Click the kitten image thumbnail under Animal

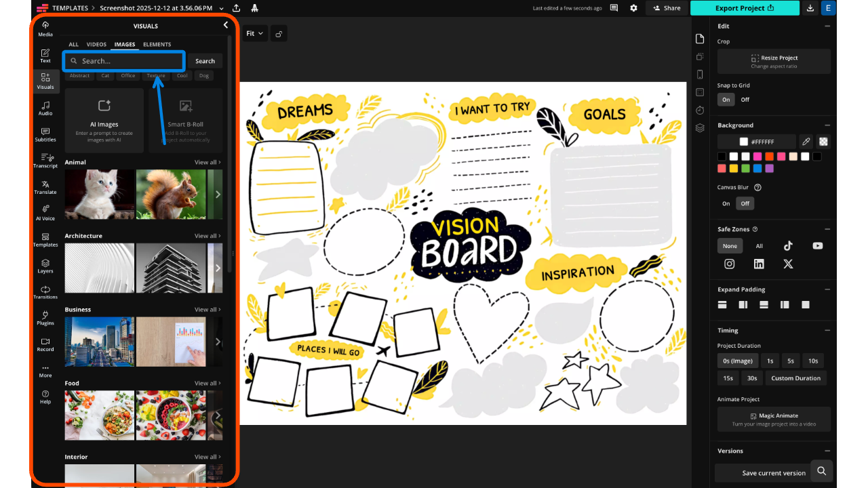[99, 195]
